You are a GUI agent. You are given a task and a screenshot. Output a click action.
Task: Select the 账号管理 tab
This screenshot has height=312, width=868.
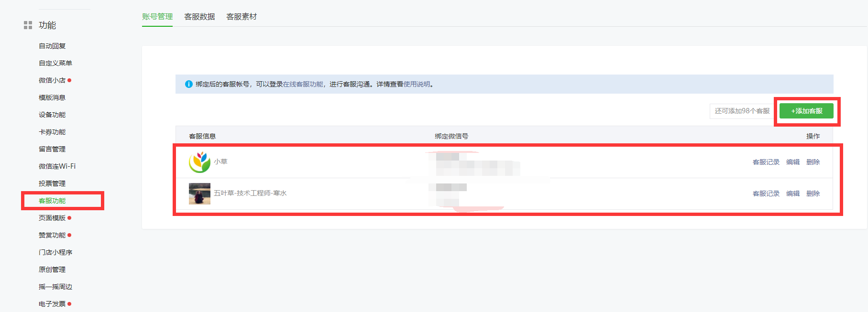(x=157, y=17)
